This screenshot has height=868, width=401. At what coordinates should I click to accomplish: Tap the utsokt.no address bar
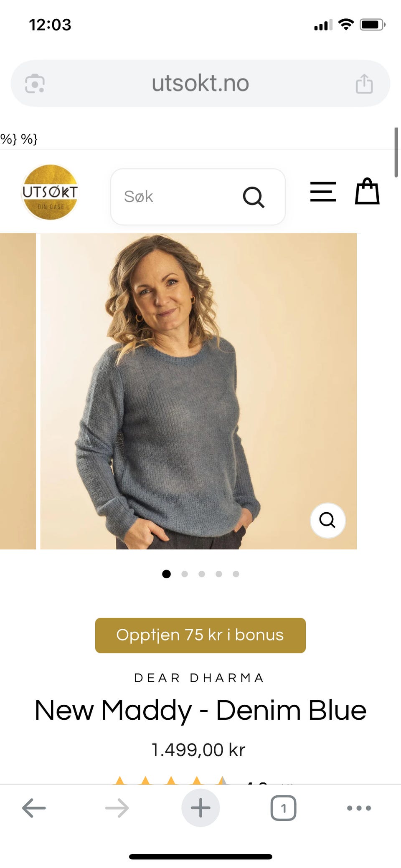200,83
